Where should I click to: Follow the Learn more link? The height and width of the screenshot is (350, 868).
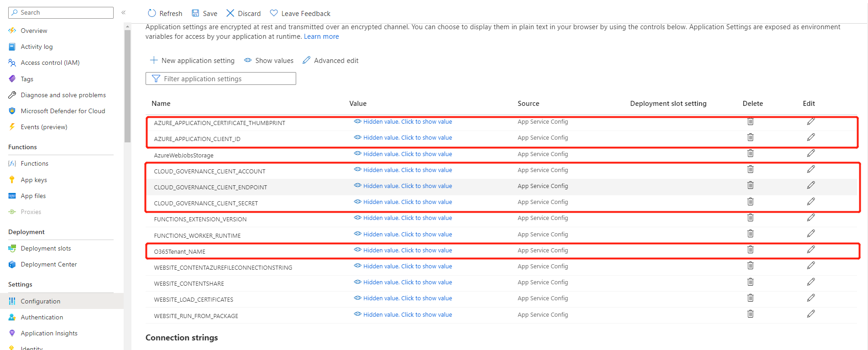(321, 37)
